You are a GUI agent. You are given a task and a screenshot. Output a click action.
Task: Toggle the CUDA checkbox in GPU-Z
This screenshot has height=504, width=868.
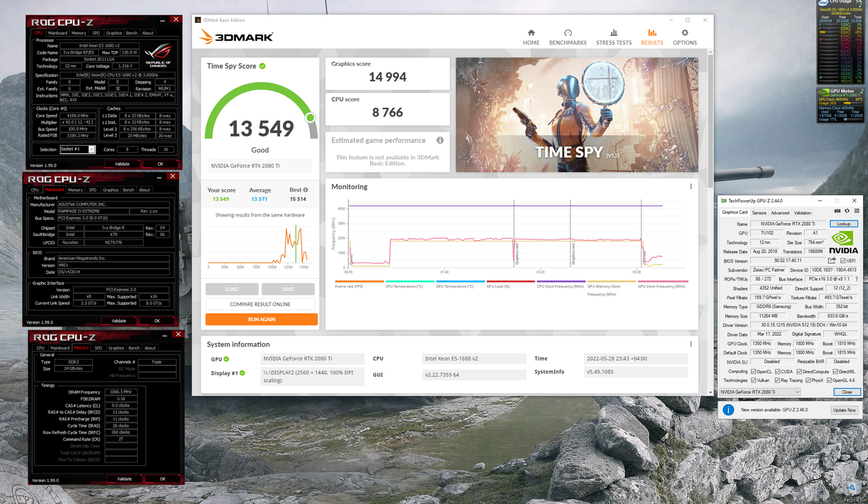778,371
